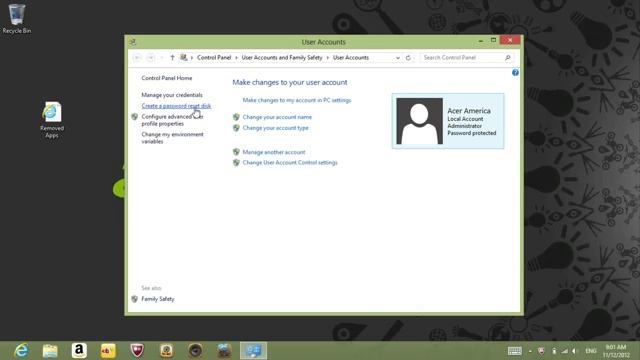Open the on-screen keyboard tray icon

click(x=514, y=351)
